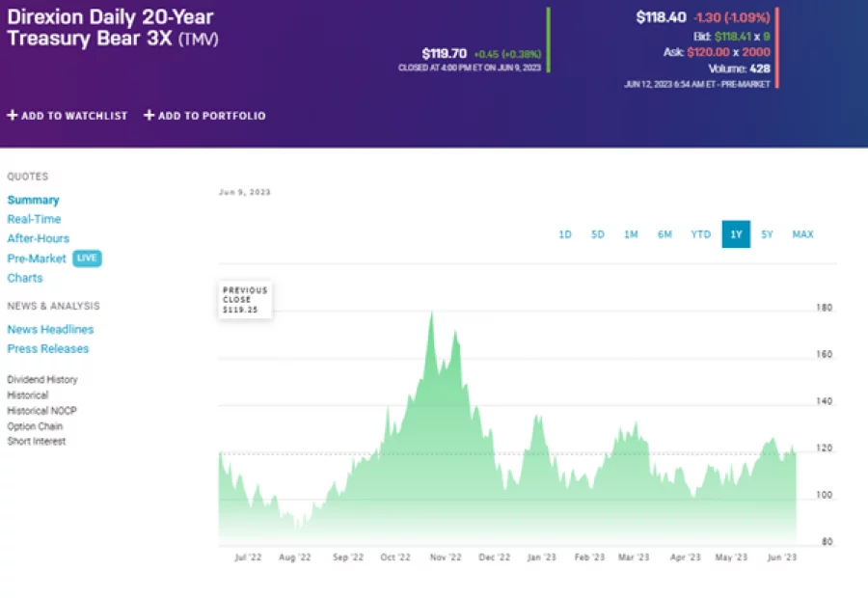Open the Historical NOCP section
Screen dimensions: 868x598
41,410
